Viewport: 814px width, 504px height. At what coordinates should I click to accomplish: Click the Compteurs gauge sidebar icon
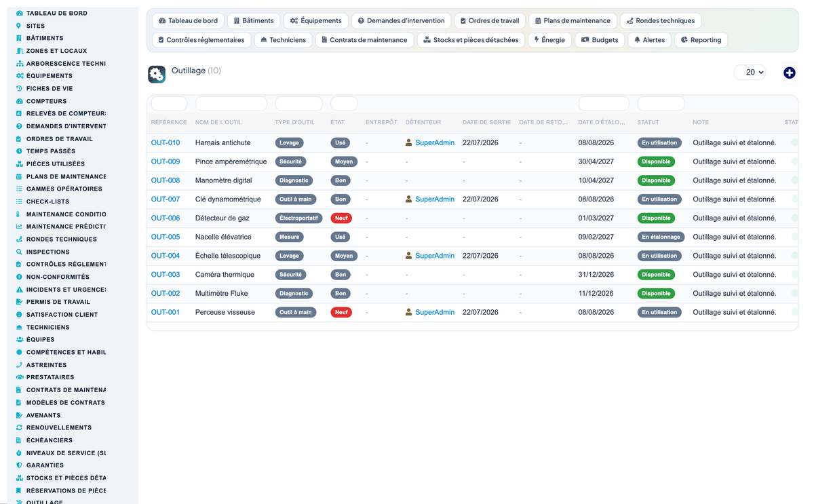pos(19,101)
